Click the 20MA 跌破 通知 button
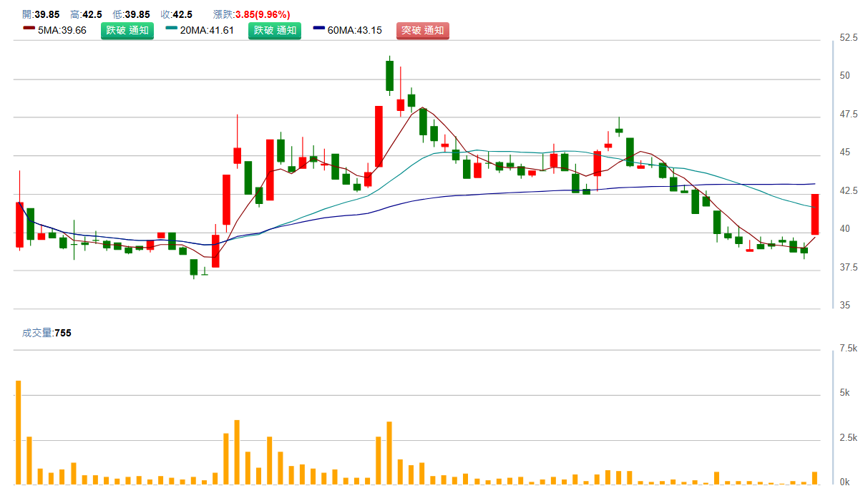Viewport: 868px width, 501px height. [275, 31]
